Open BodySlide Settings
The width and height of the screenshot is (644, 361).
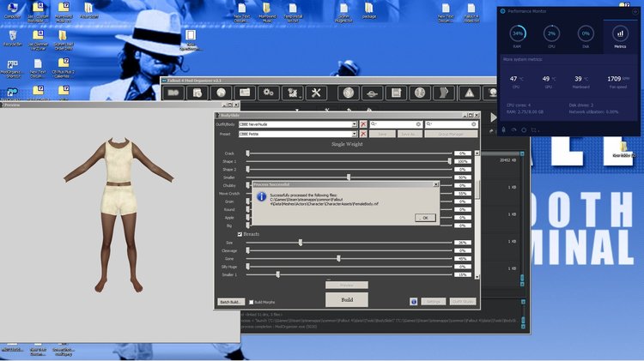pyautogui.click(x=434, y=302)
